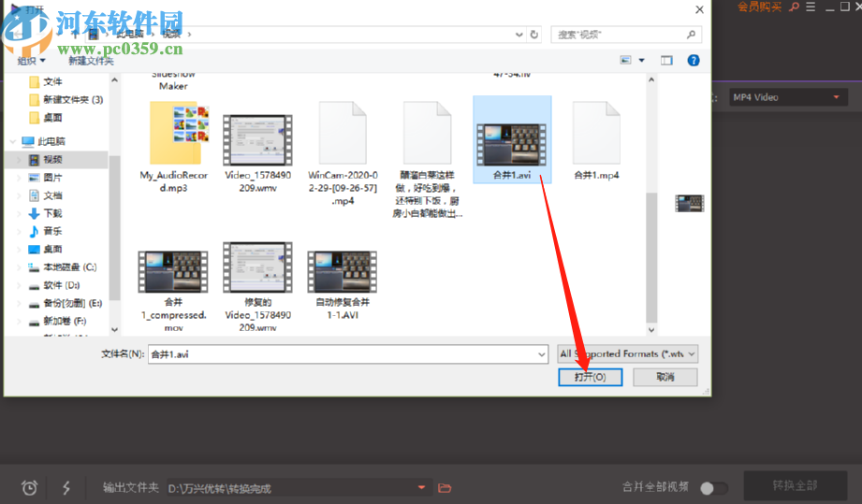
Task: Click 新建文件夹 new folder button
Action: 91,61
